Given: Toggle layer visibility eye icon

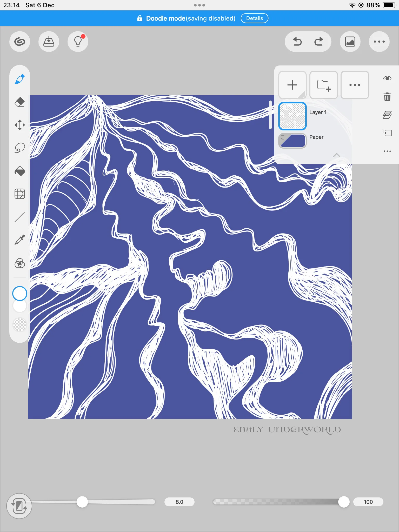Looking at the screenshot, I should (x=387, y=78).
